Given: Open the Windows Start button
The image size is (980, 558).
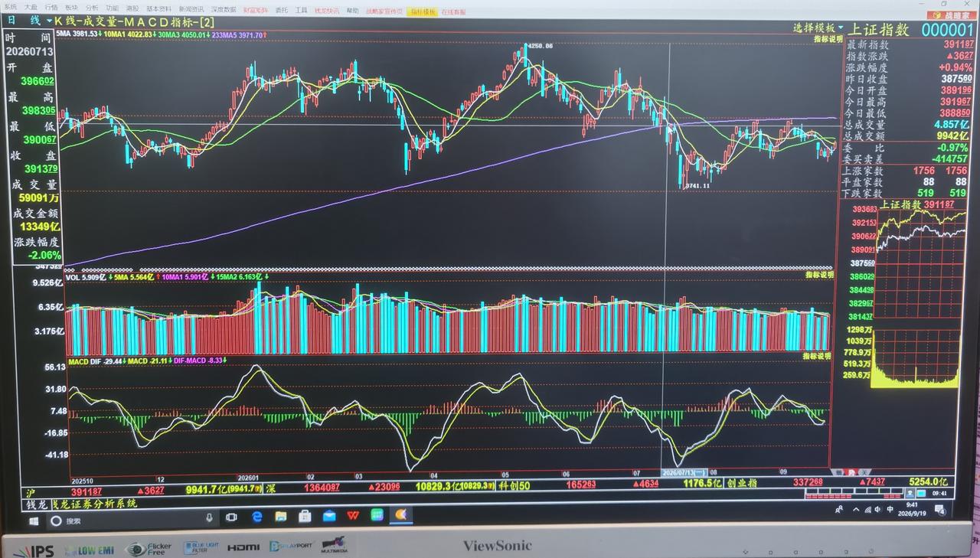Looking at the screenshot, I should (x=34, y=520).
